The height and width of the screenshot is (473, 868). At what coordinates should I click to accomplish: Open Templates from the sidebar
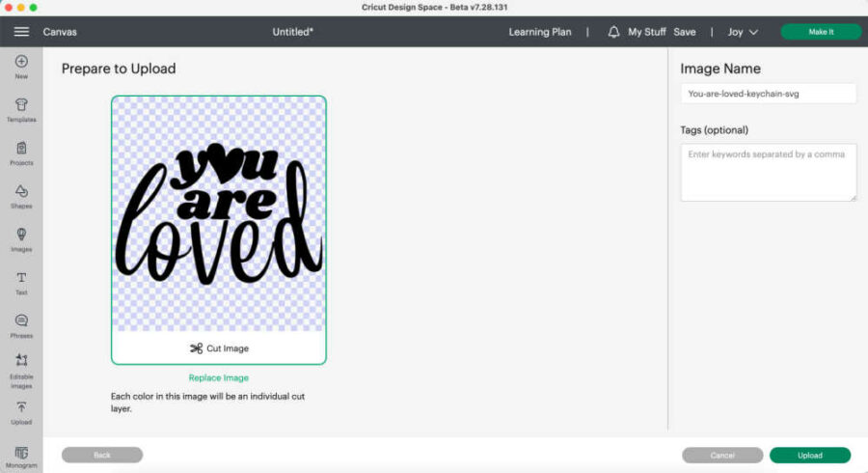(21, 109)
